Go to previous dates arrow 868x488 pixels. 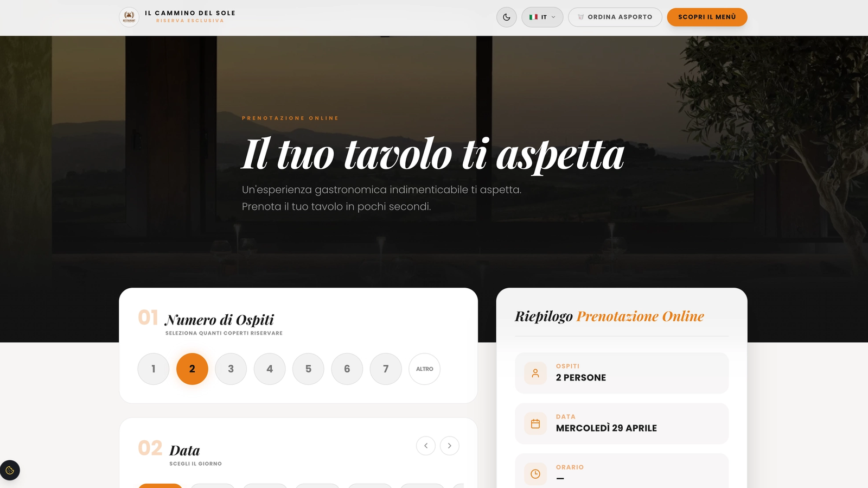click(x=426, y=446)
